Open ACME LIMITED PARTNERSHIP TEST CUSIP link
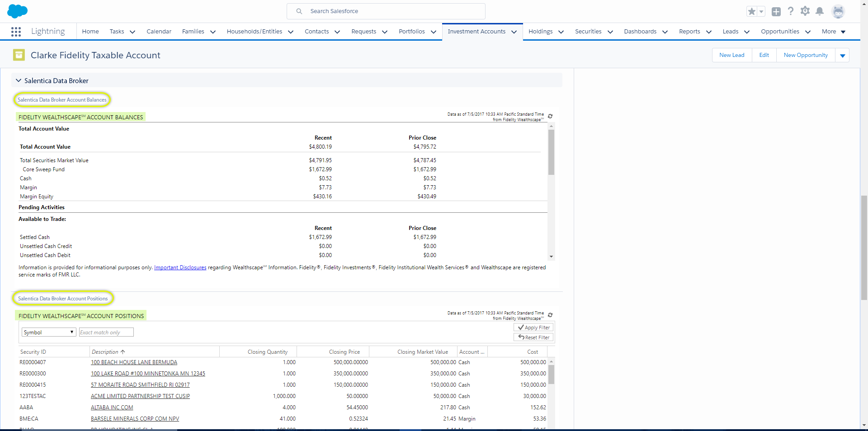The height and width of the screenshot is (431, 868). pos(140,396)
